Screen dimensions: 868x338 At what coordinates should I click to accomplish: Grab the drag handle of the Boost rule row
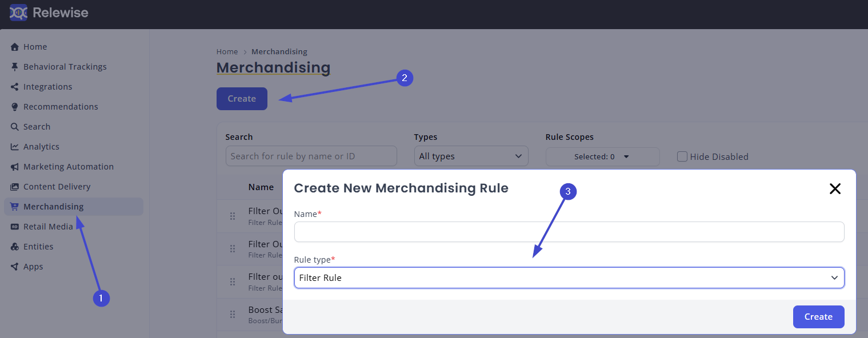pos(233,315)
